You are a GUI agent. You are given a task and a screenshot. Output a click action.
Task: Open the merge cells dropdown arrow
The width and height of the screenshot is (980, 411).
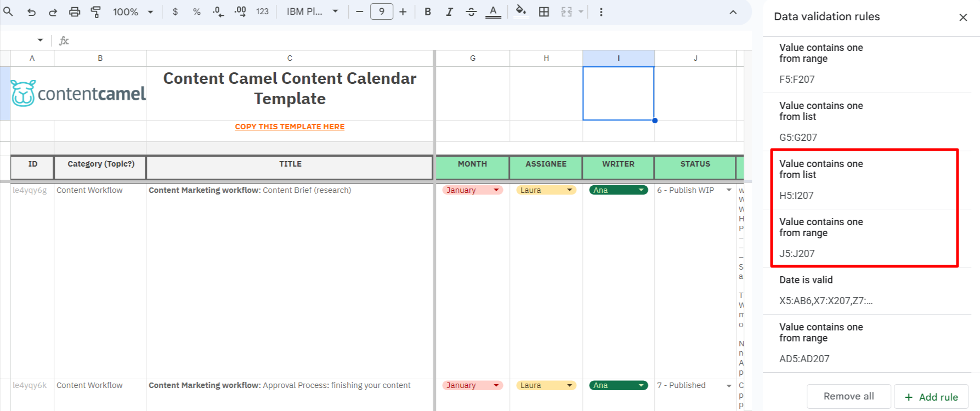coord(581,12)
